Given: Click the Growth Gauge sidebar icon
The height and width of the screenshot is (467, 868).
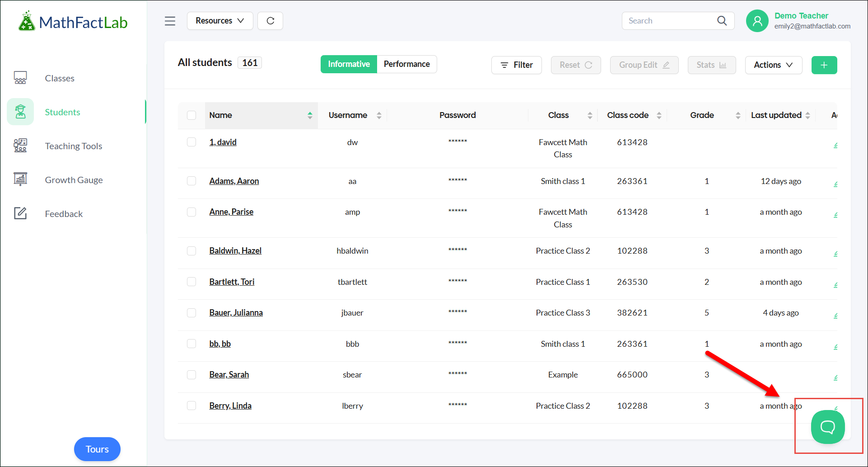Looking at the screenshot, I should 20,179.
